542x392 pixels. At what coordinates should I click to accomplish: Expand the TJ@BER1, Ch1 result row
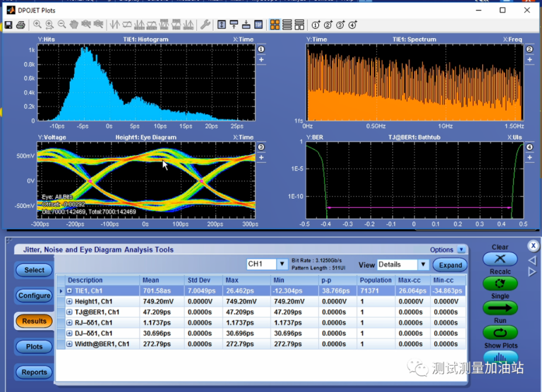[70, 312]
